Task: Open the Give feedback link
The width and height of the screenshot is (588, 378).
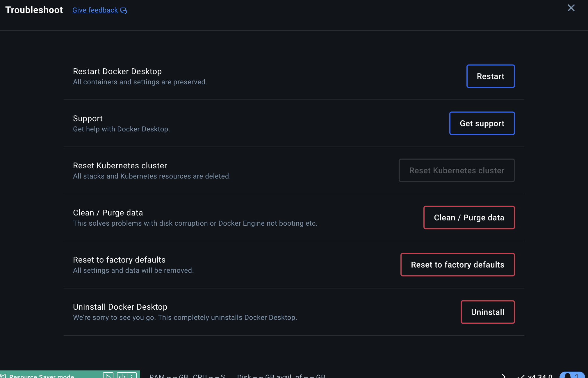Action: (95, 10)
